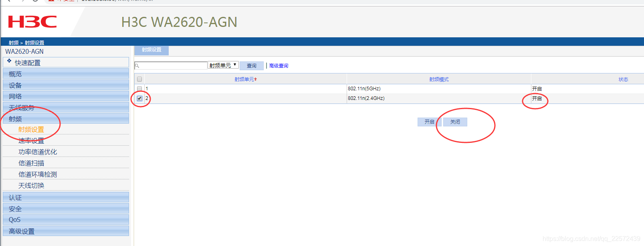Click the search magnifier icon in query field
Screen dimensions: 644x246
(137, 65)
